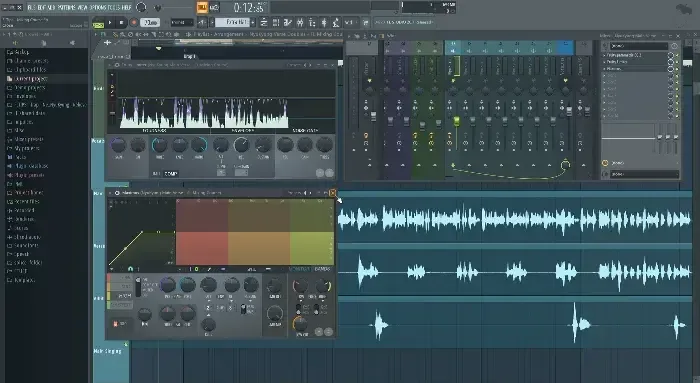Open the VIEW menu
This screenshot has height=383, width=700.
83,8
